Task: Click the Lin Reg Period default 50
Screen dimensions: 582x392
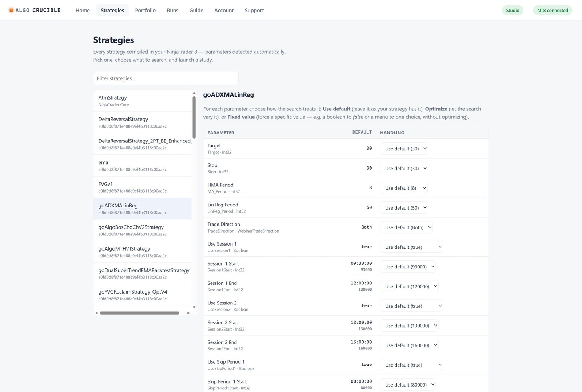Action: pyautogui.click(x=369, y=207)
